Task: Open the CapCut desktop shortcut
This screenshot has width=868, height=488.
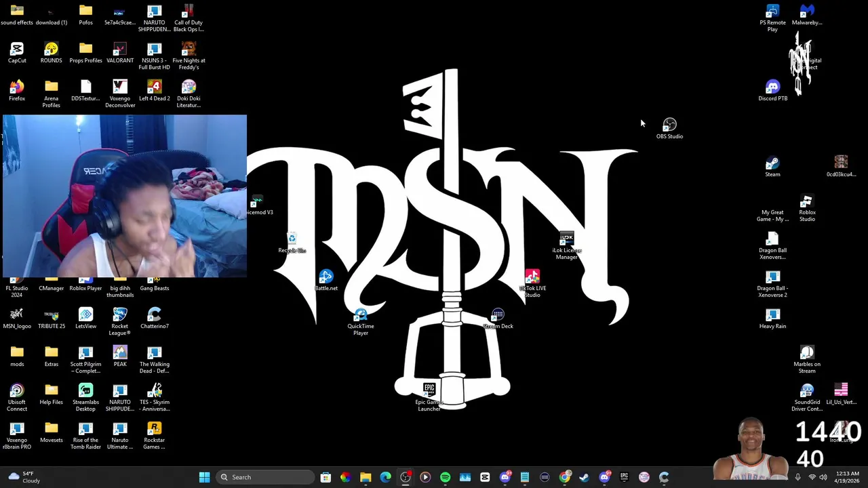Action: (17, 52)
